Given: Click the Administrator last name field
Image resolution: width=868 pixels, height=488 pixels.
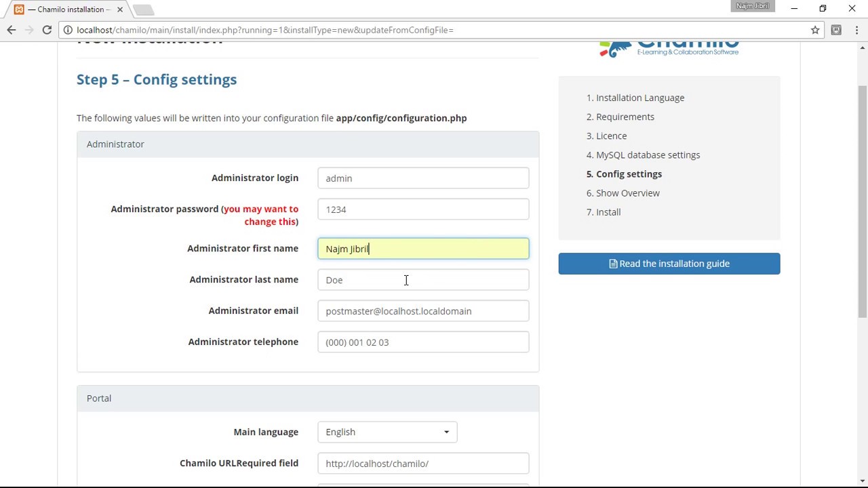Looking at the screenshot, I should [423, 280].
